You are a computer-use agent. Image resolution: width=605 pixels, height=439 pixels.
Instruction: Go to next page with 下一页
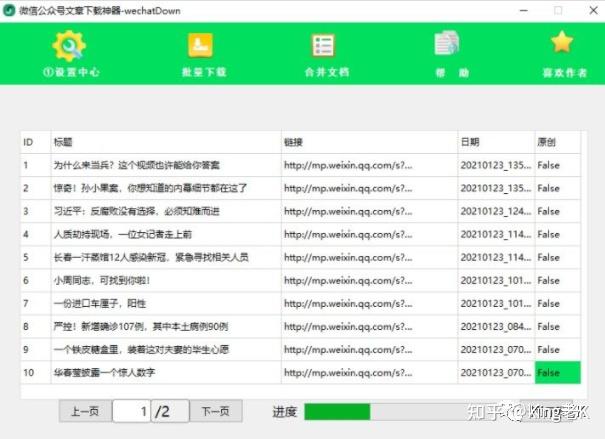click(215, 411)
